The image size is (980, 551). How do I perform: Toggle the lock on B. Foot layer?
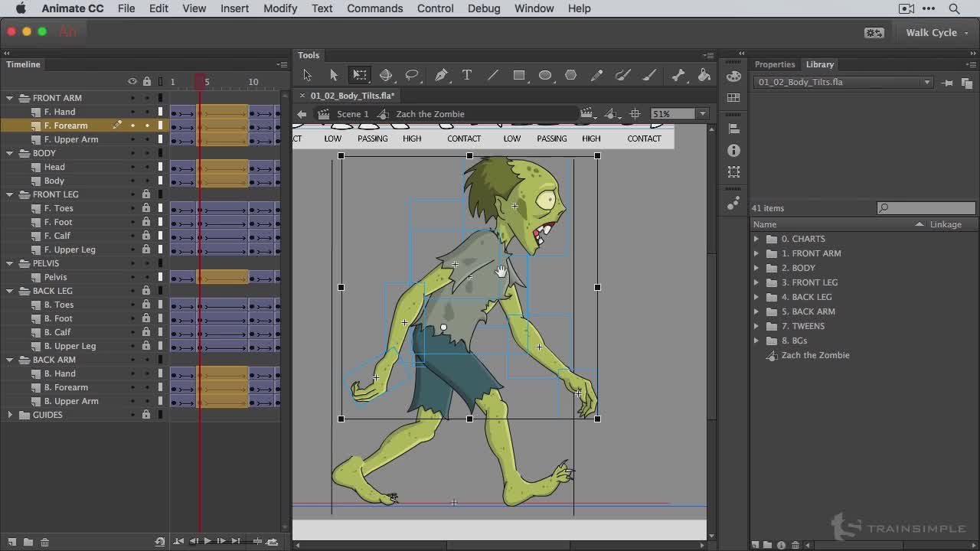coord(146,318)
